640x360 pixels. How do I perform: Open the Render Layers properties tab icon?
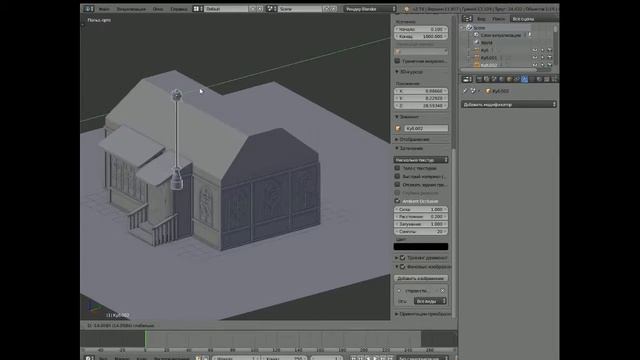click(487, 79)
